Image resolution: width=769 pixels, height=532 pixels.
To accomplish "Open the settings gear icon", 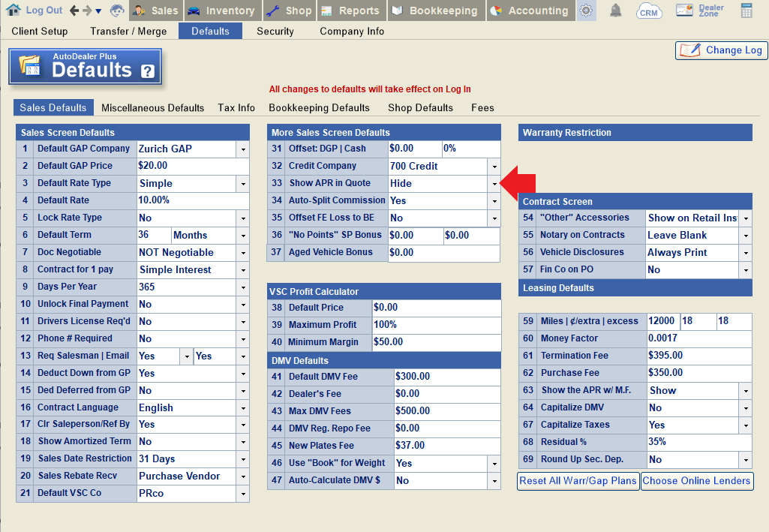I will 586,11.
